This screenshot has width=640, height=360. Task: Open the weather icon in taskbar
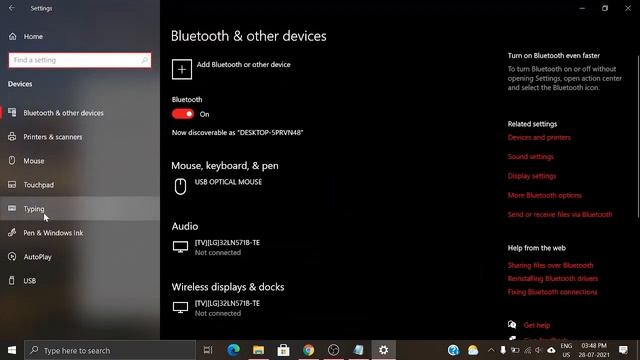(473, 350)
